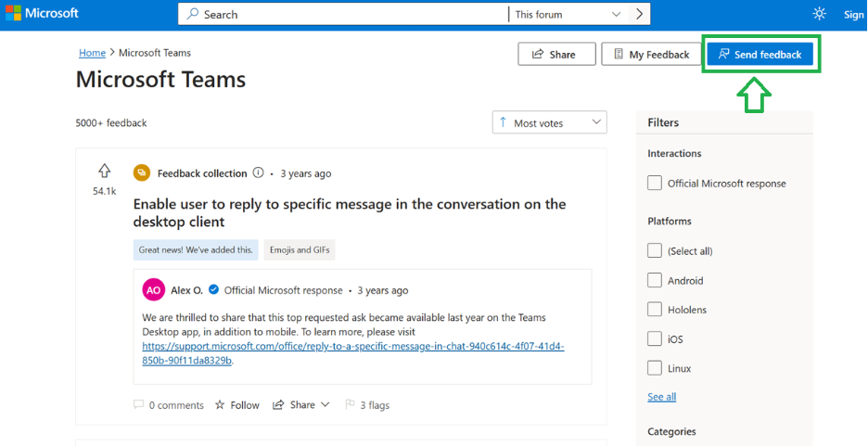
Task: Check the (Select all) platforms box
Action: click(655, 250)
